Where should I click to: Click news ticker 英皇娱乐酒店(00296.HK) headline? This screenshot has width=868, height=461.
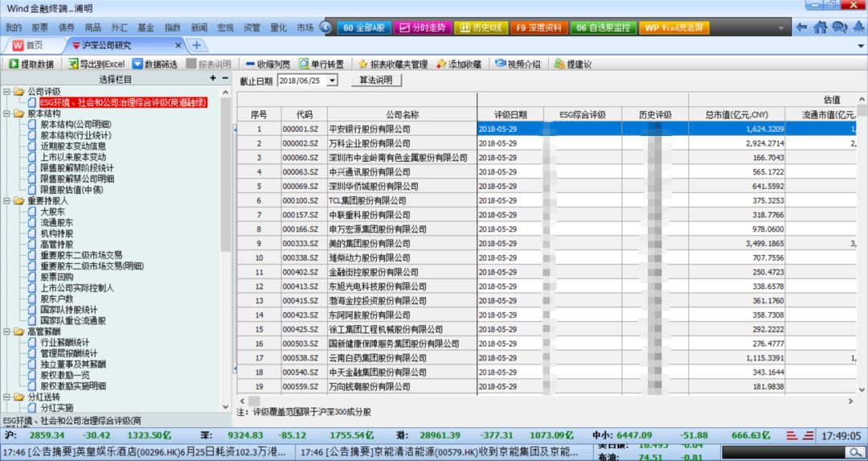pyautogui.click(x=144, y=452)
